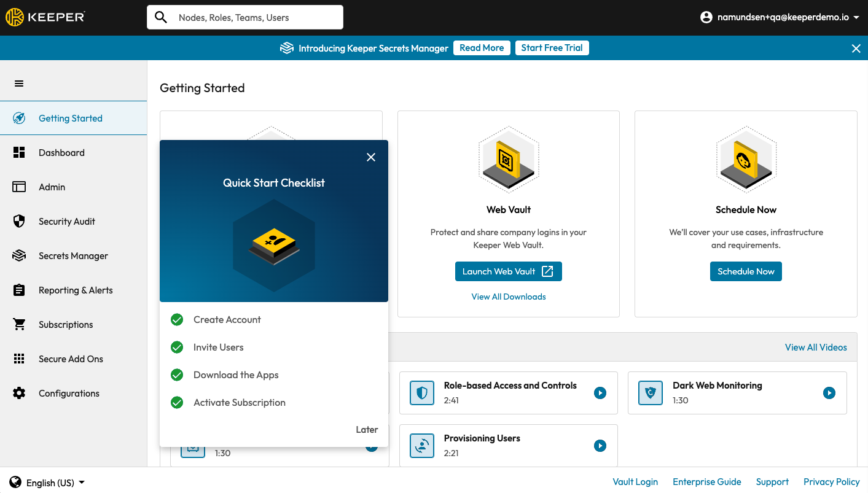Click the Nodes, Roles, Teams, Users search field

[x=255, y=18]
